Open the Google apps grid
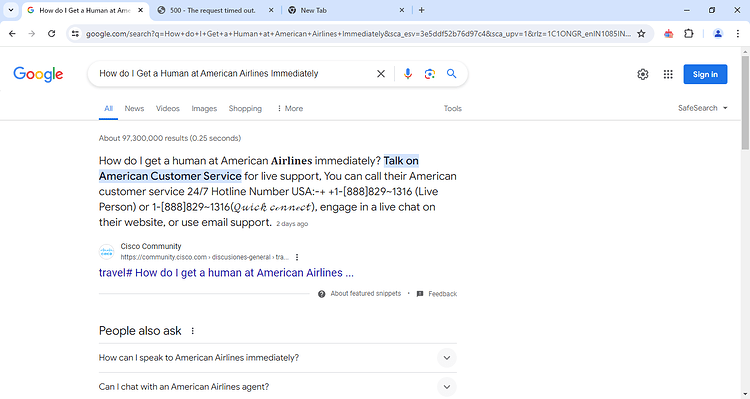This screenshot has width=750, height=399. [668, 74]
